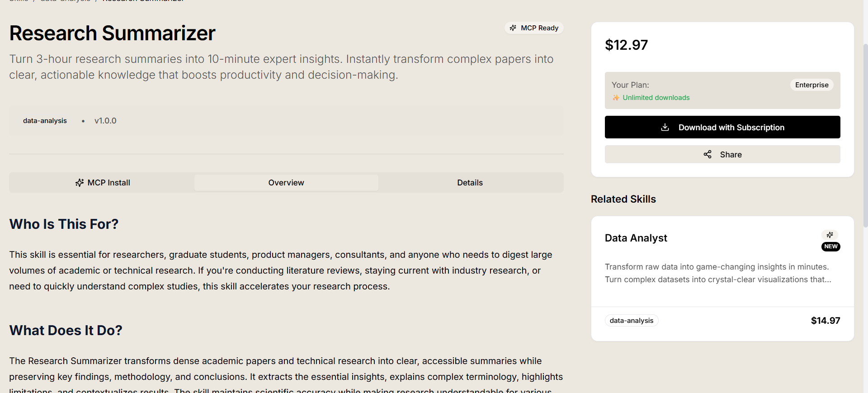Select the data-analysis tag under the title

point(45,121)
